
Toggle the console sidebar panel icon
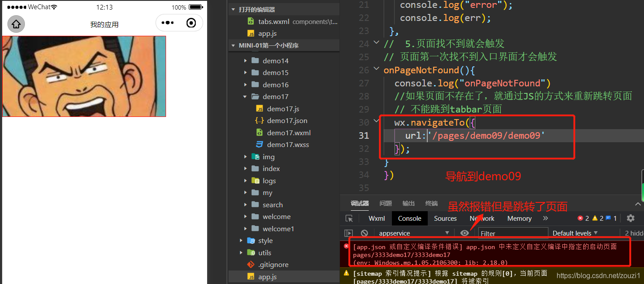click(349, 233)
